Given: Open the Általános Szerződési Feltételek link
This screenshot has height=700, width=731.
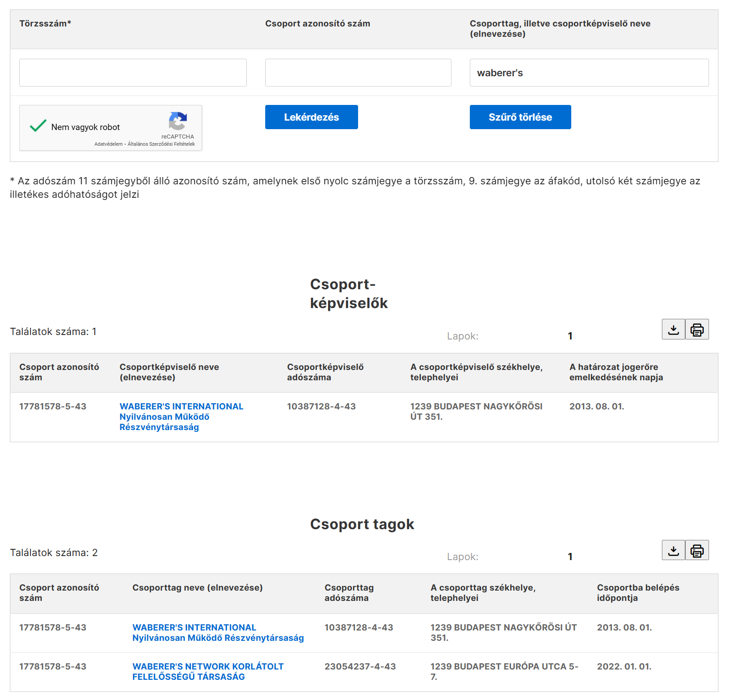Looking at the screenshot, I should 161,144.
